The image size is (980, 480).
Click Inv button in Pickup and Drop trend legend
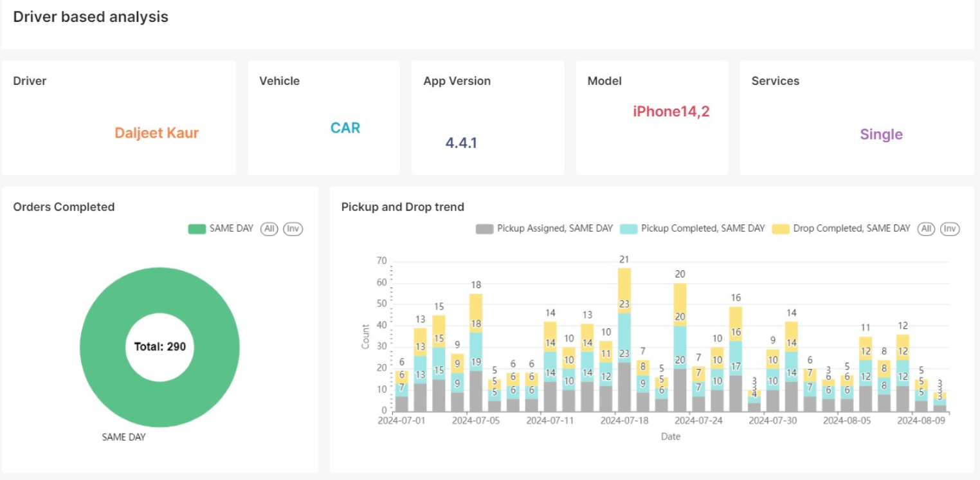[x=950, y=228]
